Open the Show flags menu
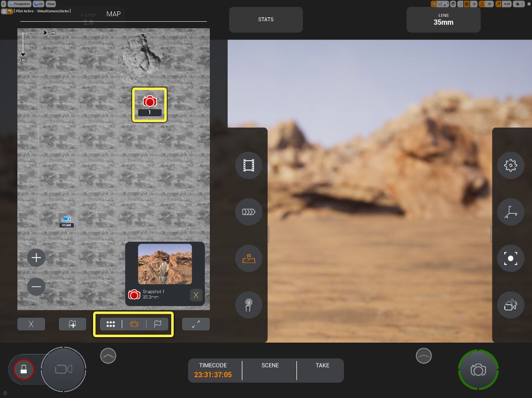 [x=51, y=4]
